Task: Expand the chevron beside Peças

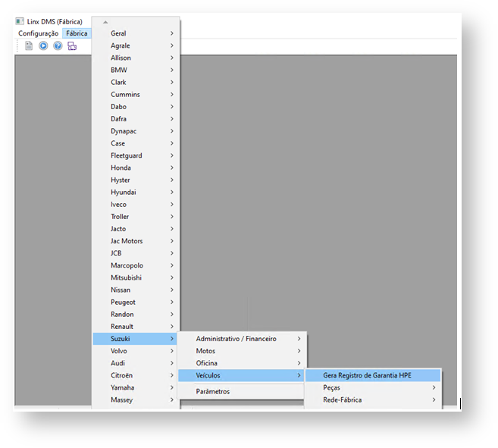Action: click(x=434, y=387)
